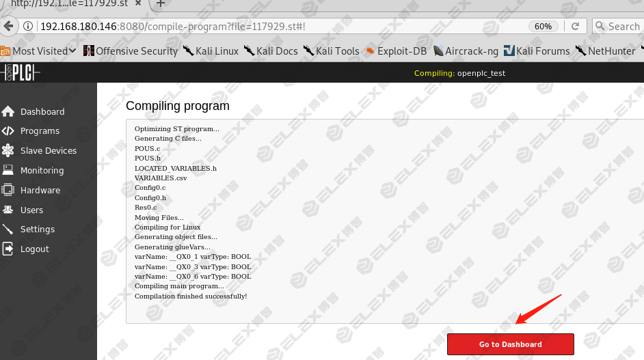Click the Hardware chip icon
Viewport: 644px width, 360px height.
pyautogui.click(x=8, y=190)
